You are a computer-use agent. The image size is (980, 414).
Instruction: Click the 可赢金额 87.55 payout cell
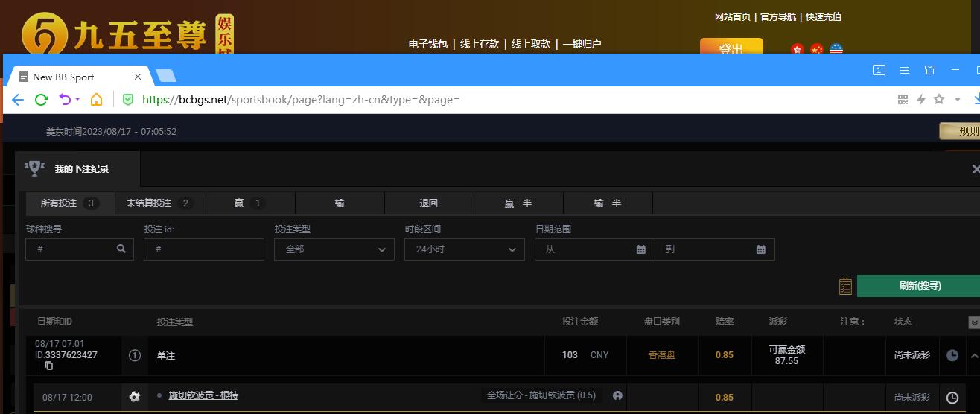coord(786,355)
